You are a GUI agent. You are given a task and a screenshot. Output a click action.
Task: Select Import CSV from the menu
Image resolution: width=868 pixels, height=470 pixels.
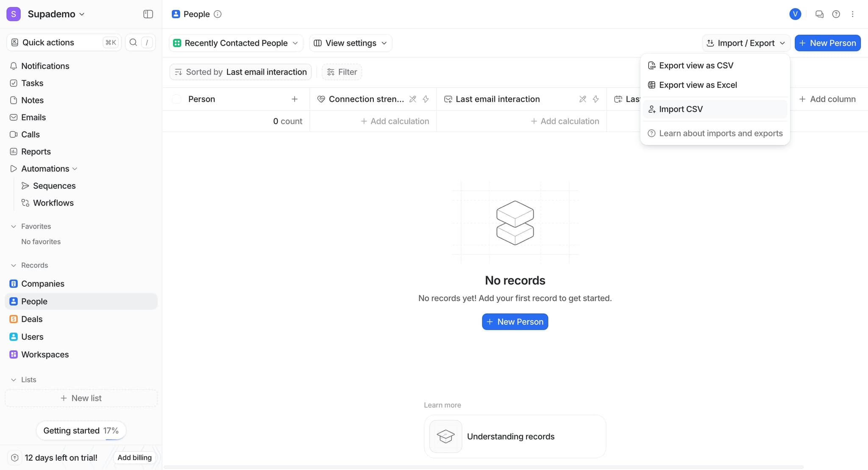pyautogui.click(x=680, y=109)
